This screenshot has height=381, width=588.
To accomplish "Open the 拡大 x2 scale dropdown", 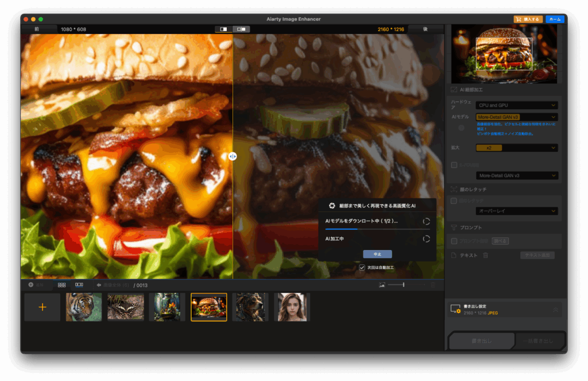I will pyautogui.click(x=517, y=148).
